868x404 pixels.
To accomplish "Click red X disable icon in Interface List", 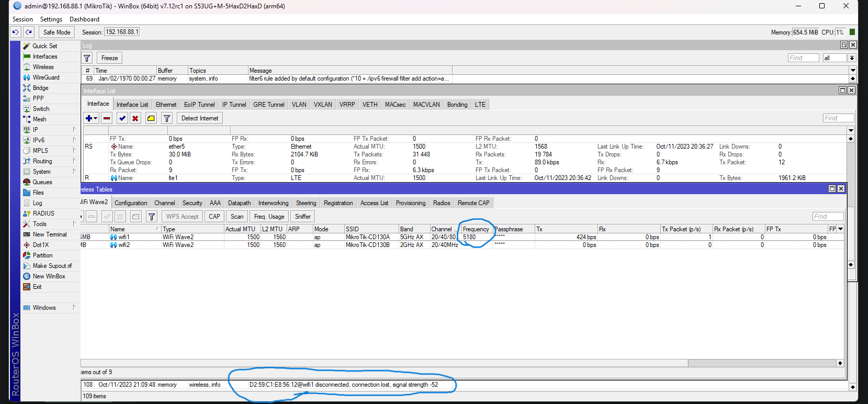I will coord(135,118).
